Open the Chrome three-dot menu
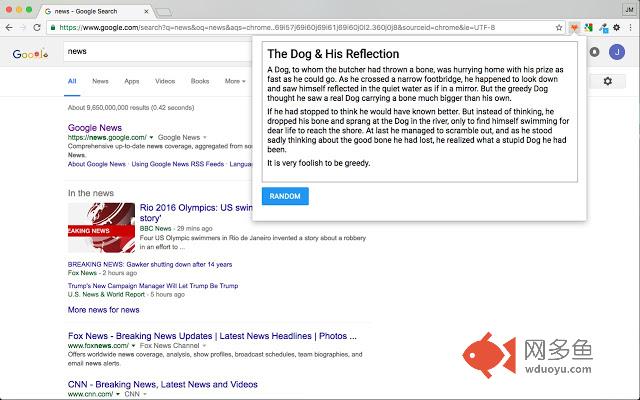This screenshot has width=640, height=400. tap(629, 27)
